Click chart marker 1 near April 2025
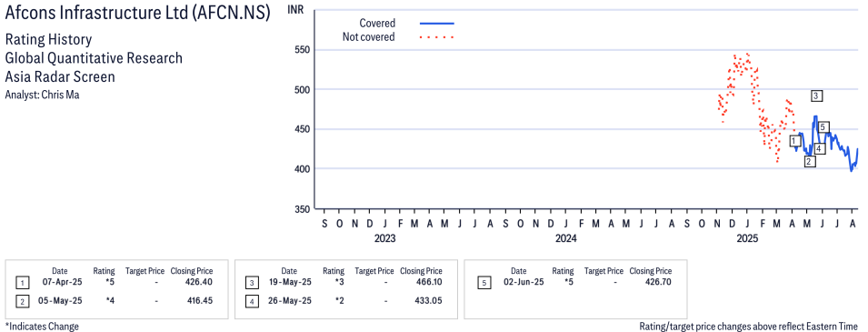Image resolution: width=868 pixels, height=332 pixels. (x=795, y=141)
